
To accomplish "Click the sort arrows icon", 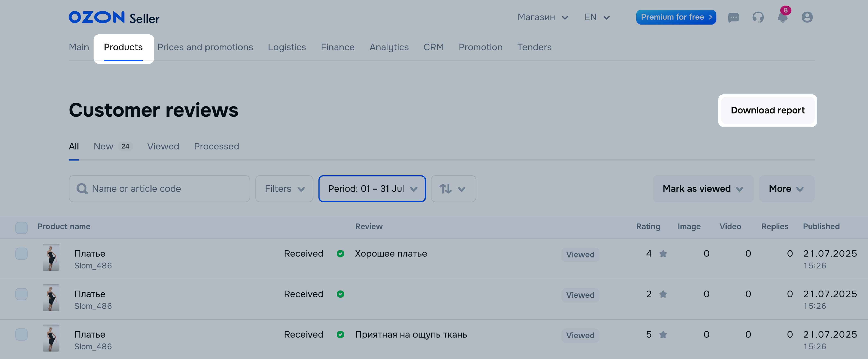I will (x=446, y=189).
